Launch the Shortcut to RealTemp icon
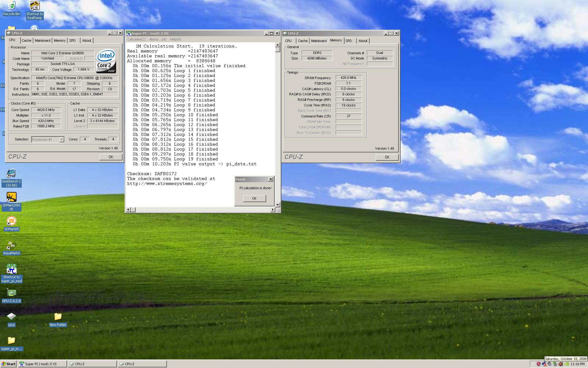This screenshot has width=588, height=368. coord(35,10)
